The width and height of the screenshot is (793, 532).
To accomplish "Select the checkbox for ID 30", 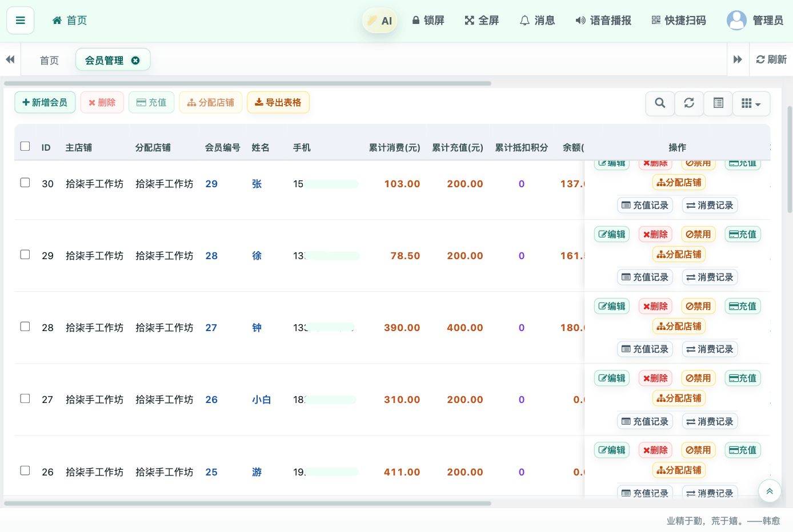I will click(25, 183).
